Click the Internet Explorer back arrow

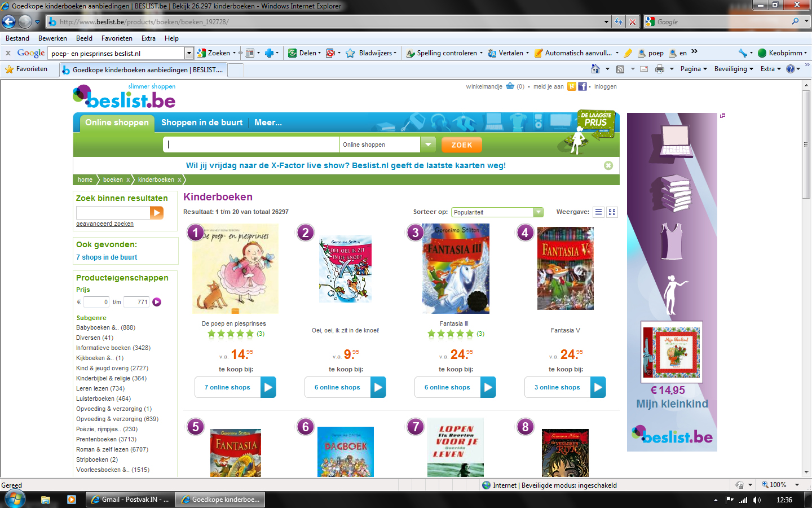point(9,21)
